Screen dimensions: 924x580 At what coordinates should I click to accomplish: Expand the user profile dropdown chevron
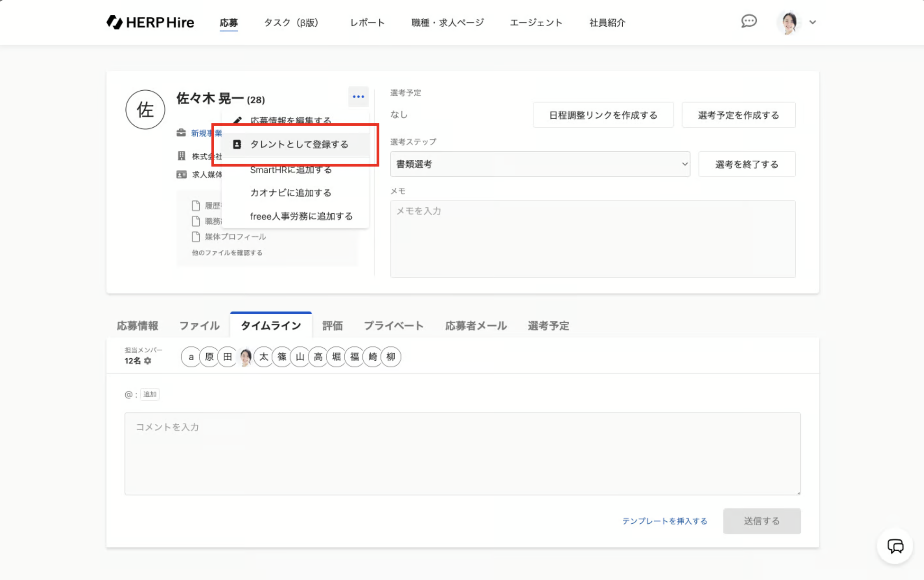coord(812,22)
